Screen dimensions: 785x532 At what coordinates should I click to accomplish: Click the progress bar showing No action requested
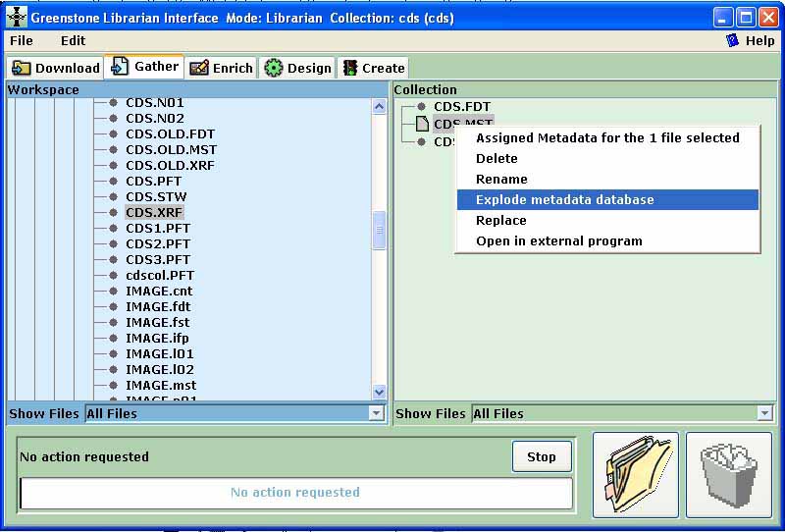pyautogui.click(x=294, y=493)
